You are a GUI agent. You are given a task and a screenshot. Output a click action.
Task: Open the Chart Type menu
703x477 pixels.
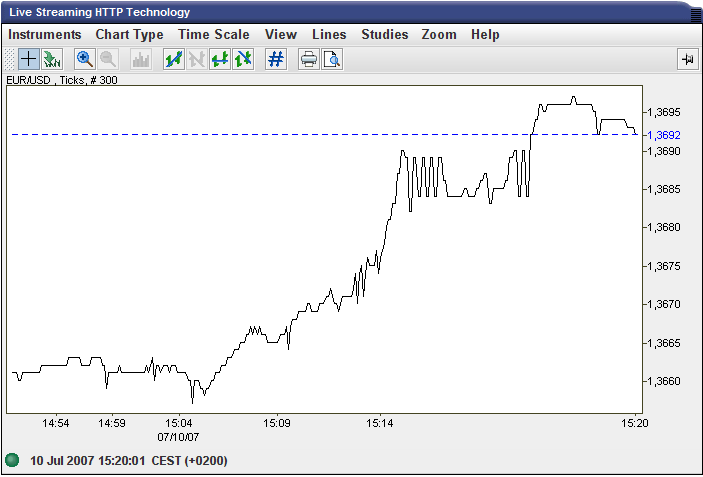[x=129, y=34]
